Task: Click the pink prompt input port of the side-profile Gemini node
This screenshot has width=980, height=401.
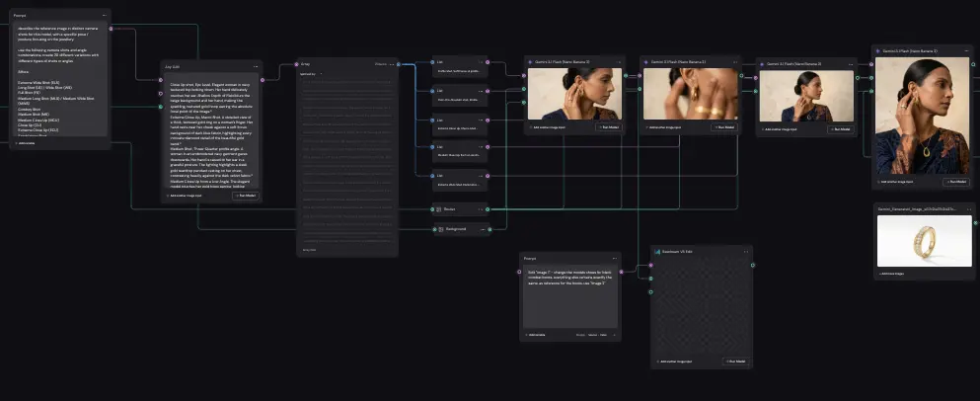Action: point(524,75)
